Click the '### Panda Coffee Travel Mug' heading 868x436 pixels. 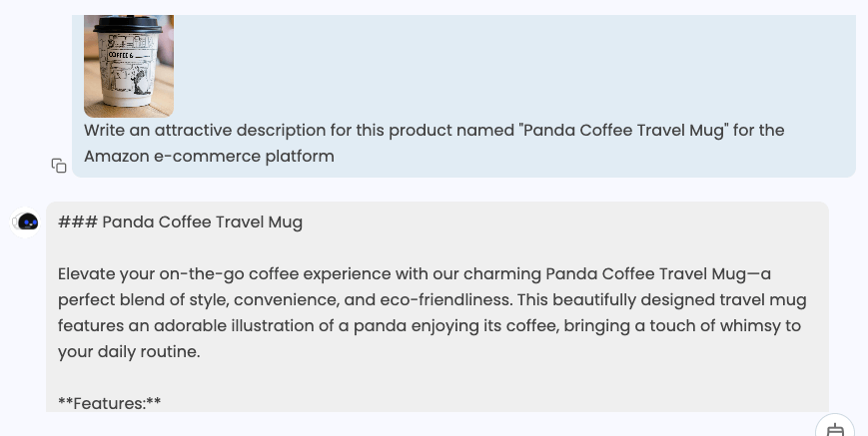(x=180, y=221)
